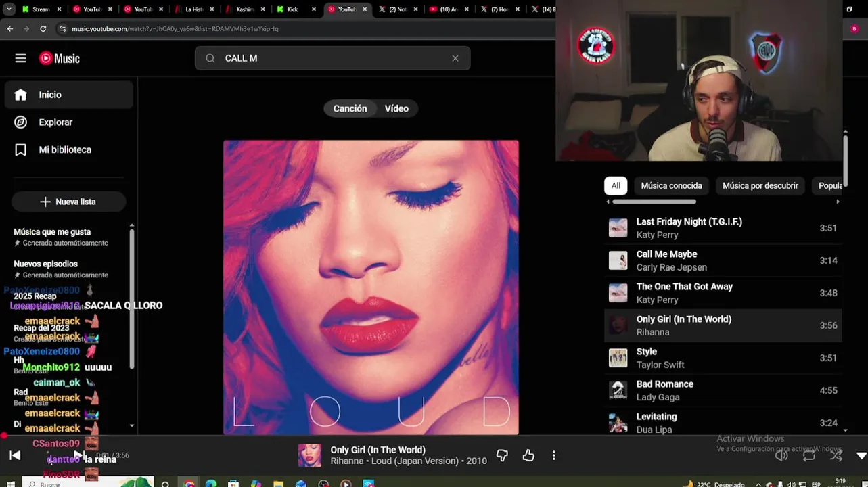This screenshot has width=868, height=487.
Task: Click the ESP language indicator in taskbar
Action: click(816, 484)
